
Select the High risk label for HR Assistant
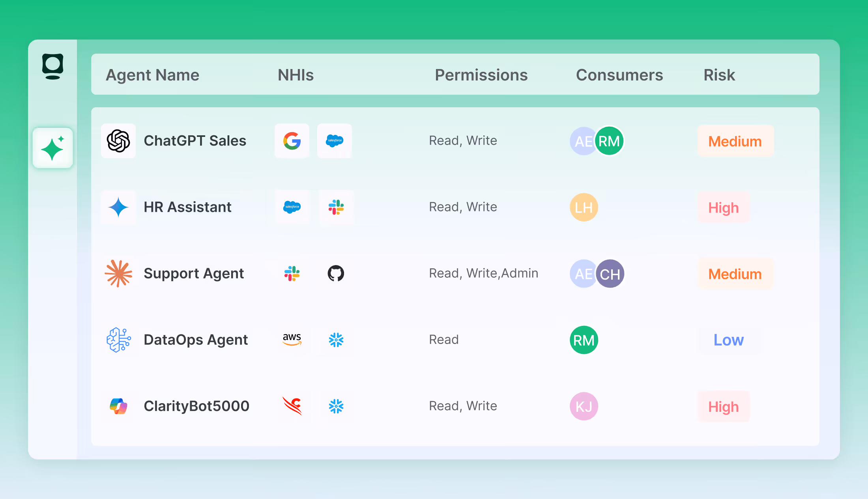tap(724, 207)
